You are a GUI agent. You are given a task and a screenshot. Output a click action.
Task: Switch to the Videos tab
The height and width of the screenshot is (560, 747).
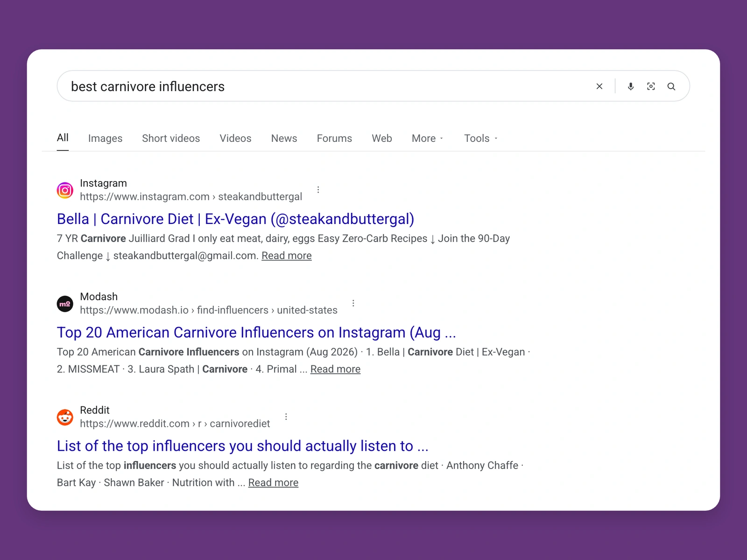(235, 138)
